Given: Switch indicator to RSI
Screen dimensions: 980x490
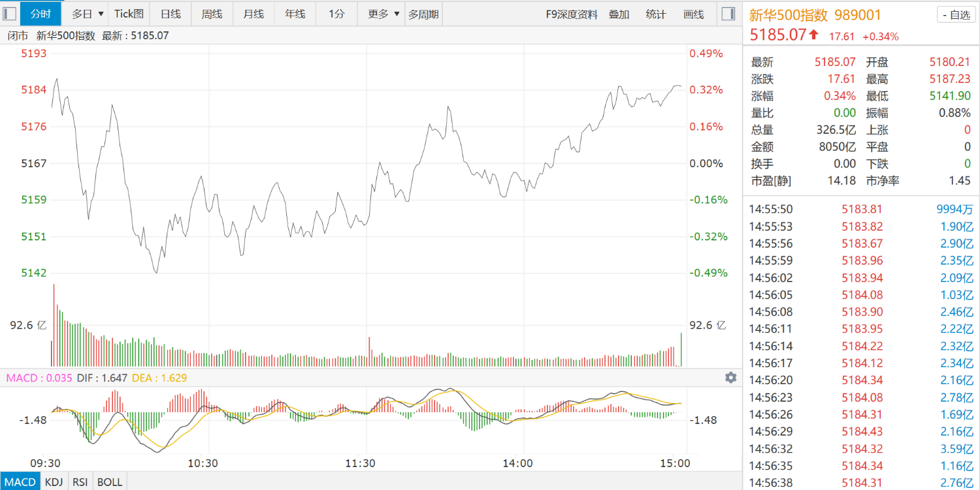Looking at the screenshot, I should pos(80,482).
